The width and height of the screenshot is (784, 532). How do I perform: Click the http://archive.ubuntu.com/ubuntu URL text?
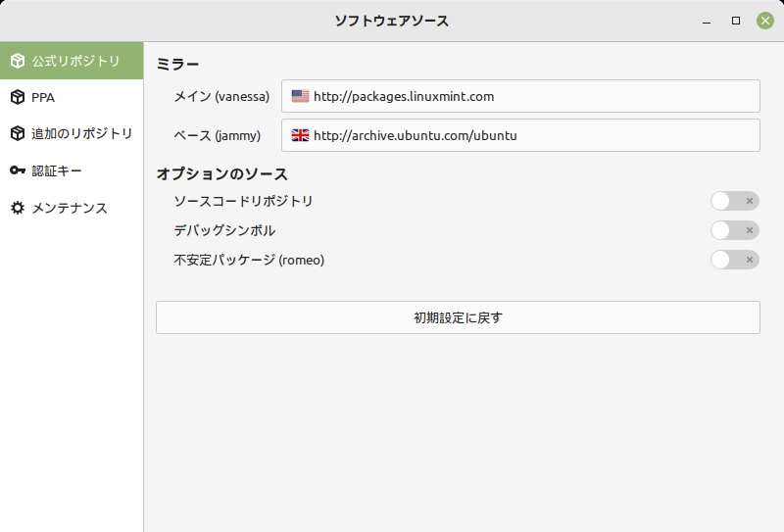click(x=415, y=135)
